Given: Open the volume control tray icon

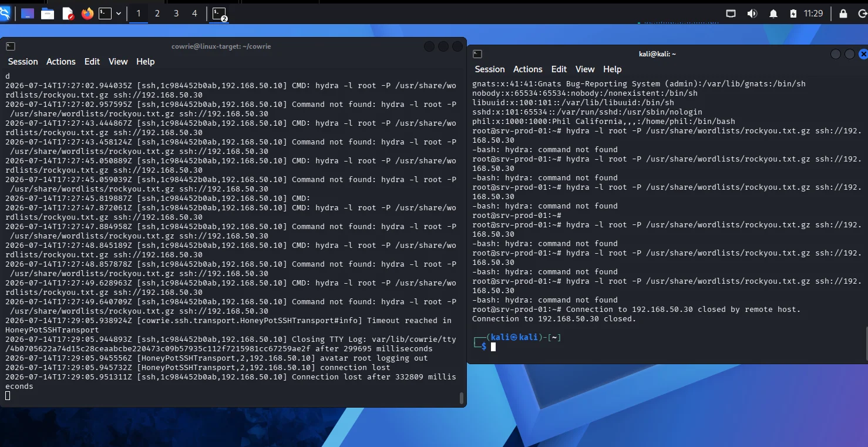Looking at the screenshot, I should pos(752,14).
